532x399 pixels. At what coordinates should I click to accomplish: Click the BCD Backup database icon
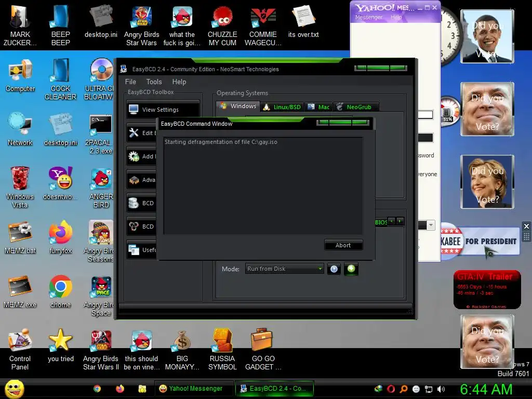point(134,203)
